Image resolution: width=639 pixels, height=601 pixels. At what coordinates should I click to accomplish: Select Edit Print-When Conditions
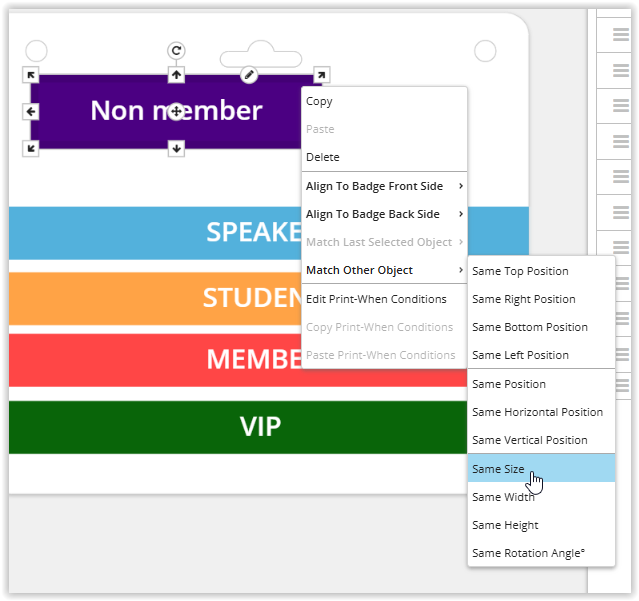coord(376,299)
